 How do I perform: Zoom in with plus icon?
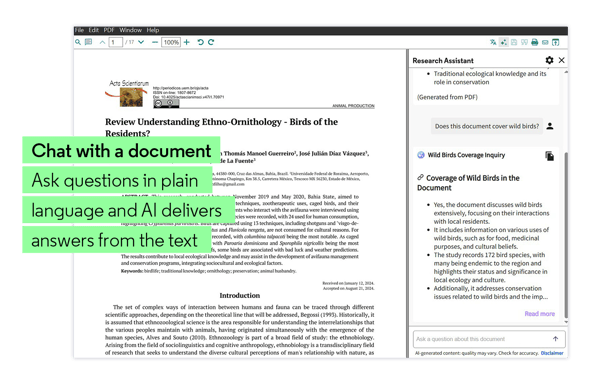coord(187,42)
